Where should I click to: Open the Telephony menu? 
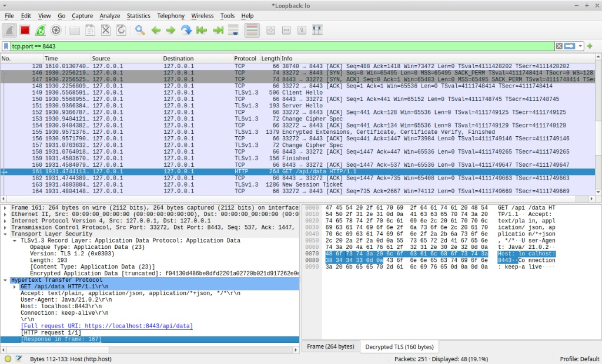pyautogui.click(x=171, y=16)
